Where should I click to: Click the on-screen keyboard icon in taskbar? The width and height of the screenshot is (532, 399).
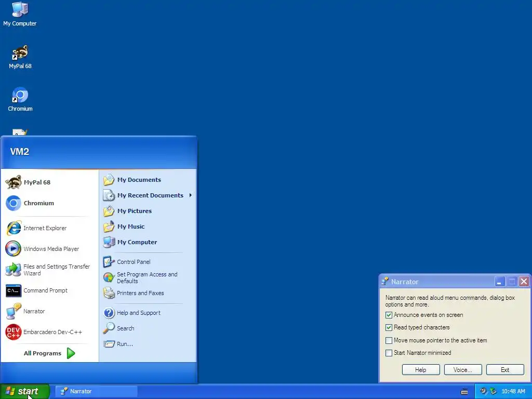[464, 392]
